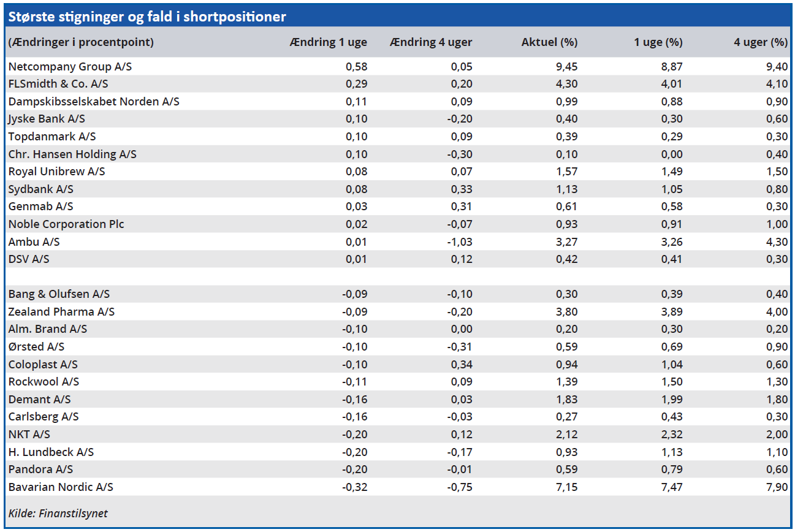This screenshot has width=795, height=532.
Task: Select the H. Lundbeck A/S entry
Action: pos(51,452)
